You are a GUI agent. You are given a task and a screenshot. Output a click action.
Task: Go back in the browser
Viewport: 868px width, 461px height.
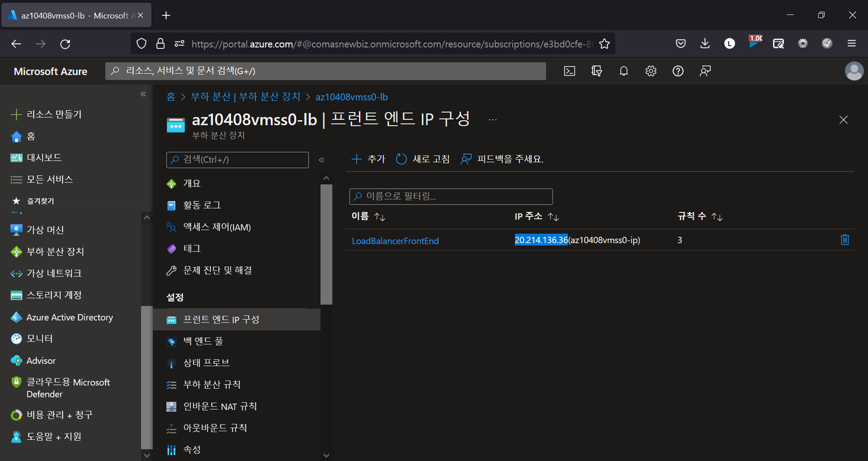16,44
